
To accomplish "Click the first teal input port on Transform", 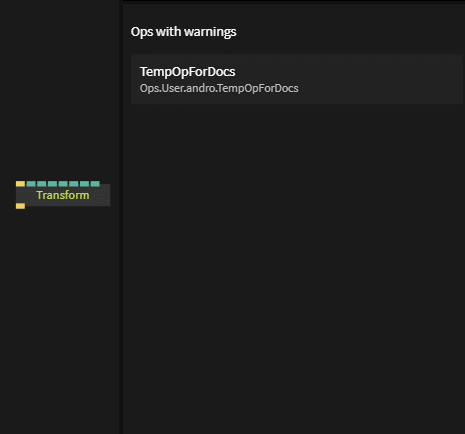I will tap(31, 184).
